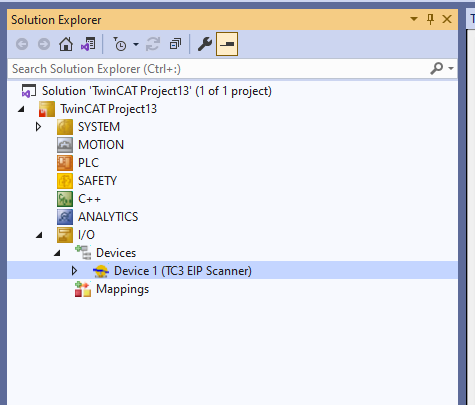Close the Solution Explorer panel
475x405 pixels.
point(447,19)
